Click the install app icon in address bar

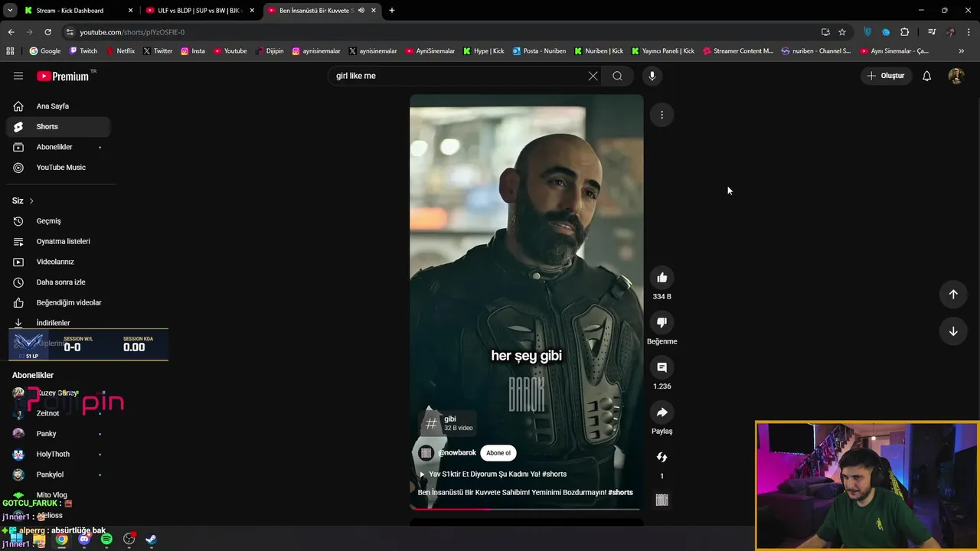(825, 32)
